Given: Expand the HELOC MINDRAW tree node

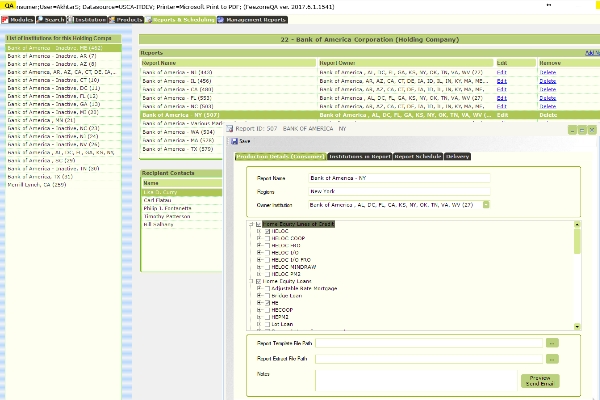Looking at the screenshot, I should coord(259,267).
